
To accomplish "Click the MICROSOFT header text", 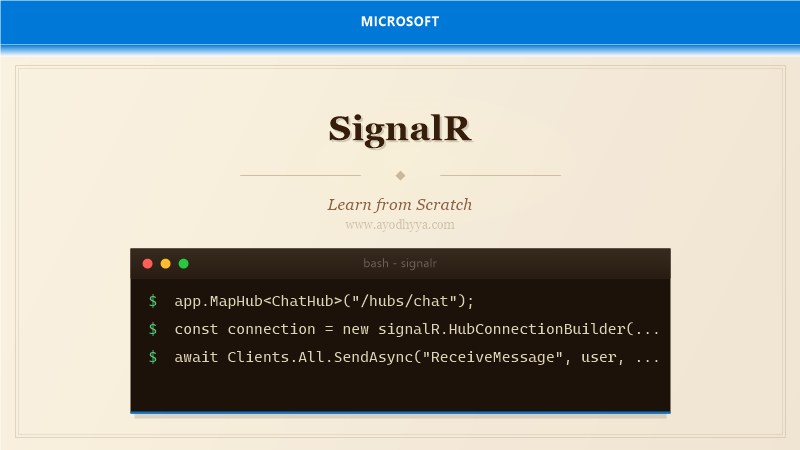I will pos(400,21).
